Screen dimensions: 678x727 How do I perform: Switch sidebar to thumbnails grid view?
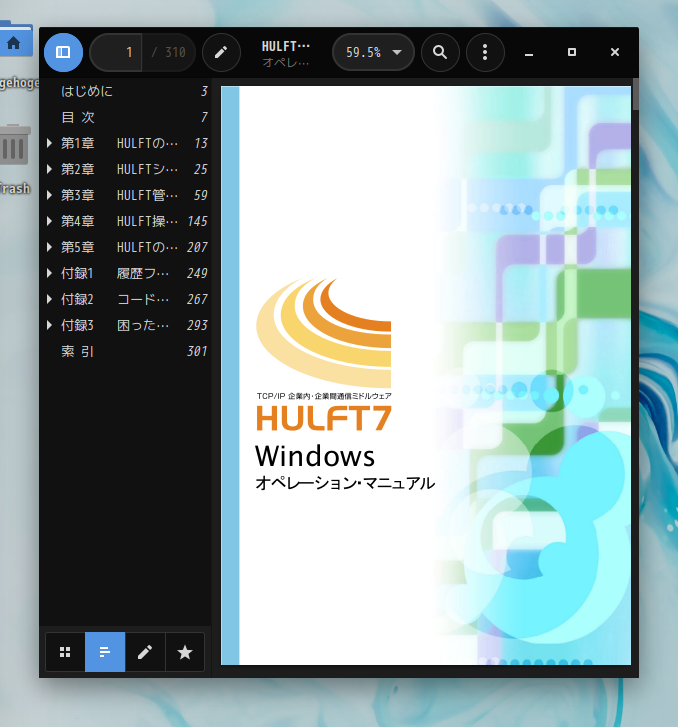pyautogui.click(x=65, y=652)
